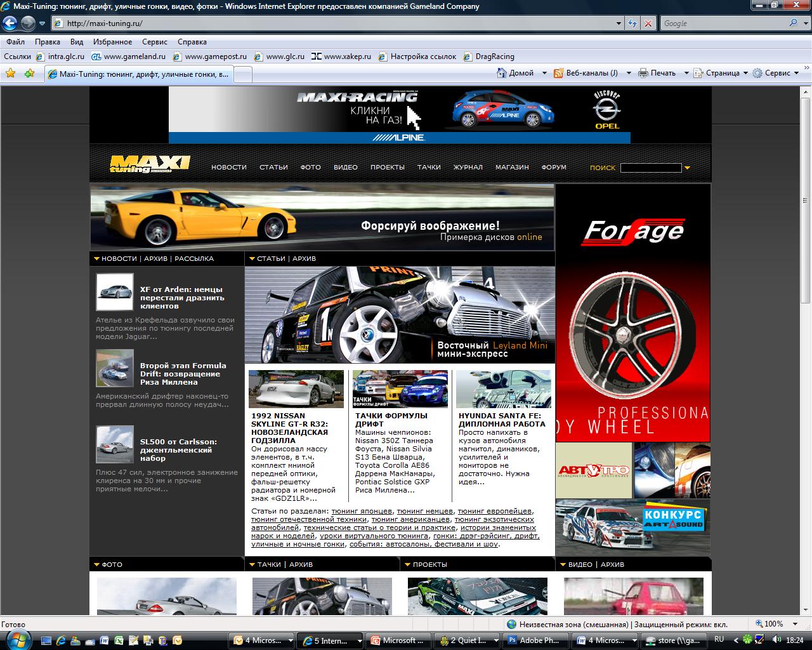The height and width of the screenshot is (650, 812).
Task: Click the РАССЫЛКА link in news header
Action: pos(194,258)
